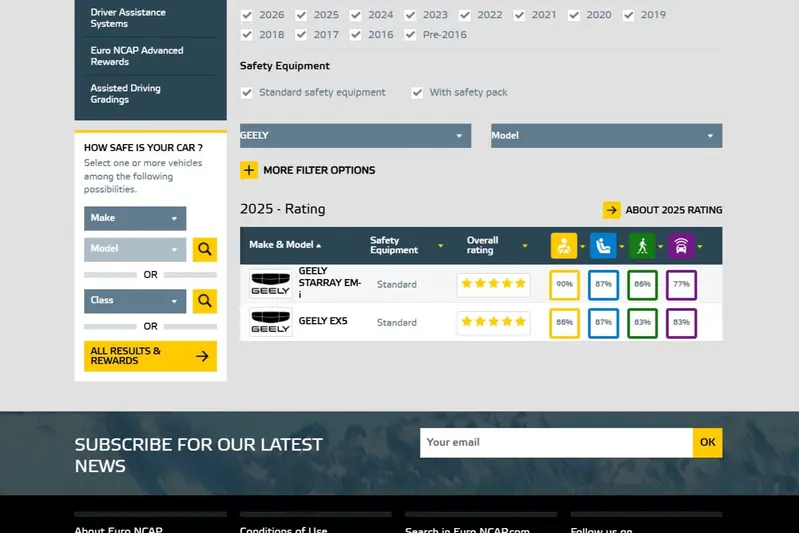
Task: Toggle the Pre-2016 year checkbox
Action: (x=410, y=35)
